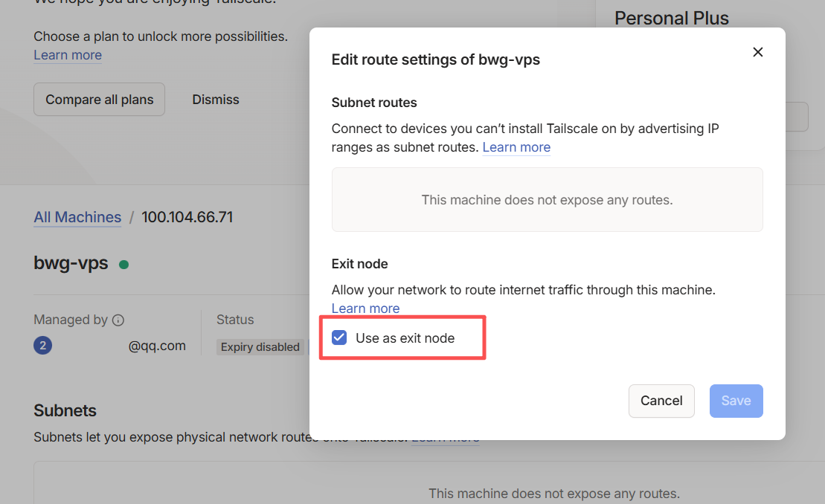Select the 100.104.66.71 breadcrumb address
Image resolution: width=825 pixels, height=504 pixels.
point(187,217)
